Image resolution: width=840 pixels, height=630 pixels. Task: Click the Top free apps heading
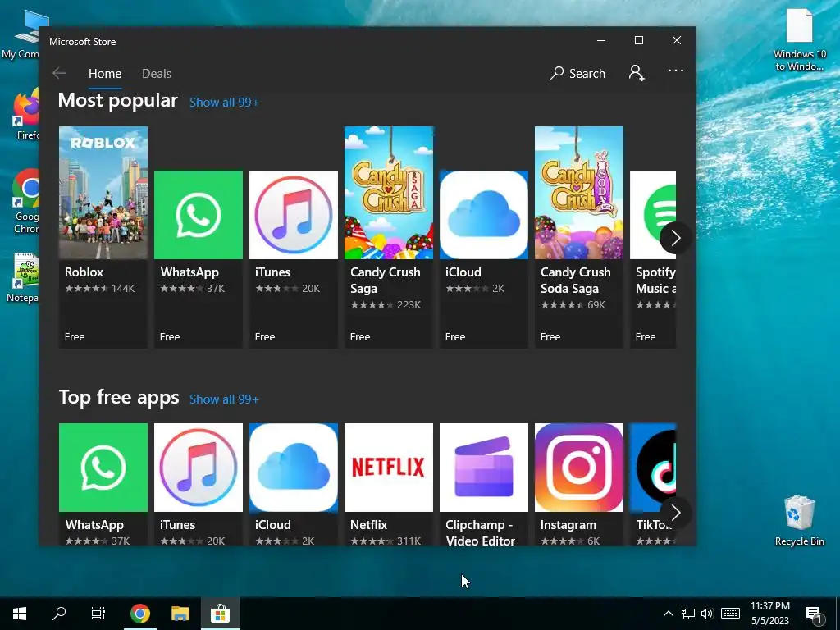[119, 398]
